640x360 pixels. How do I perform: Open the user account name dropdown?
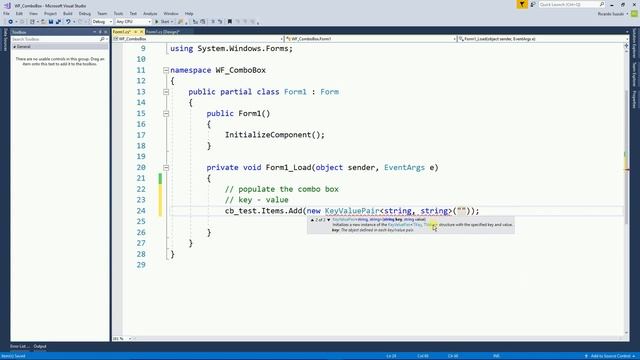613,14
